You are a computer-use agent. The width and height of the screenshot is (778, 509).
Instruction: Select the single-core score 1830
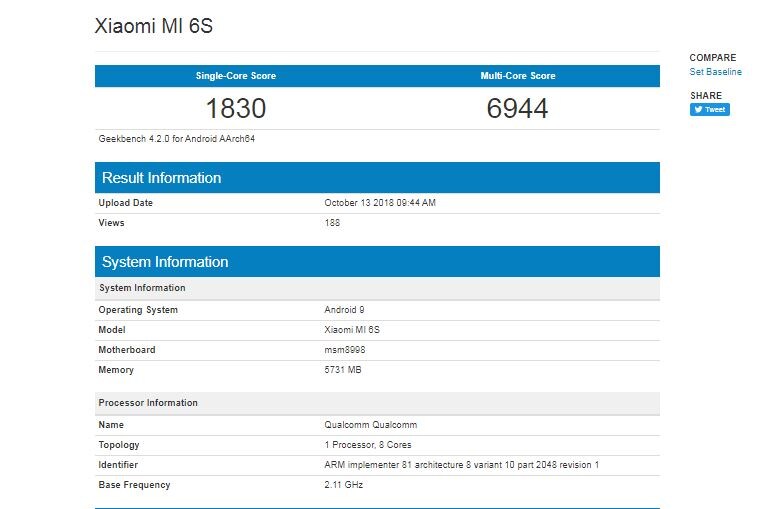click(236, 108)
